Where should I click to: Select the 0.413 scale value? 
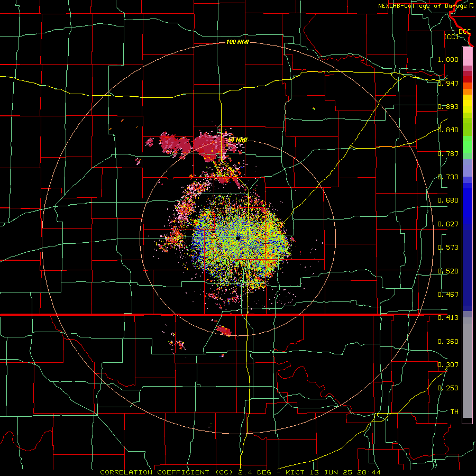pyautogui.click(x=448, y=318)
